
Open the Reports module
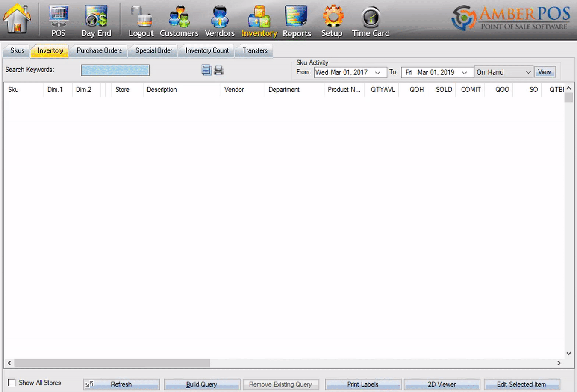(x=297, y=21)
